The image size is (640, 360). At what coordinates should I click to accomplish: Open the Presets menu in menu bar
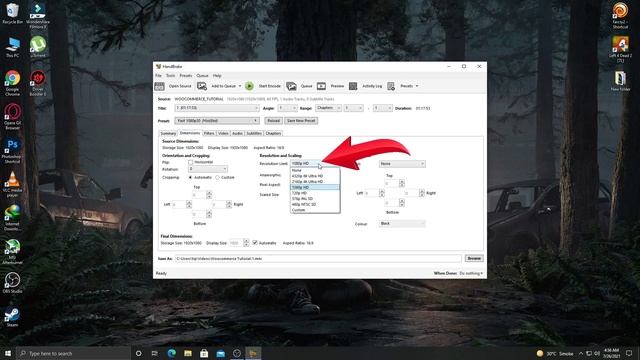point(186,76)
